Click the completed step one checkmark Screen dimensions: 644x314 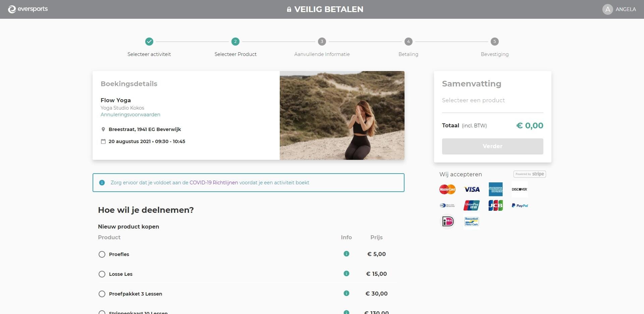[x=149, y=42]
